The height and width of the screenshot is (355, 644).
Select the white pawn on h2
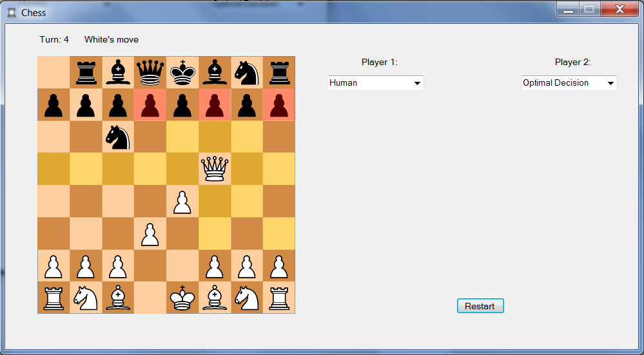click(279, 266)
